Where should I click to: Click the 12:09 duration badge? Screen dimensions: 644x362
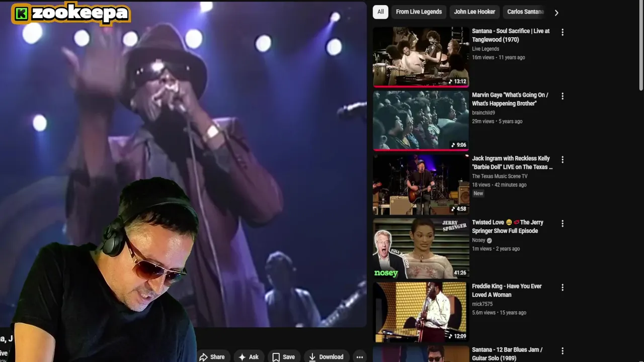click(458, 336)
